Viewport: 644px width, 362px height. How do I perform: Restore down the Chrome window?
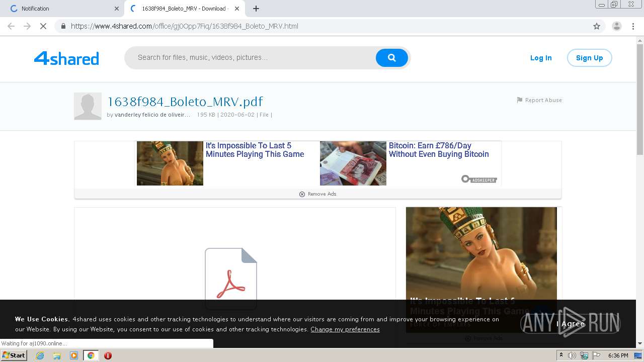[x=614, y=5]
